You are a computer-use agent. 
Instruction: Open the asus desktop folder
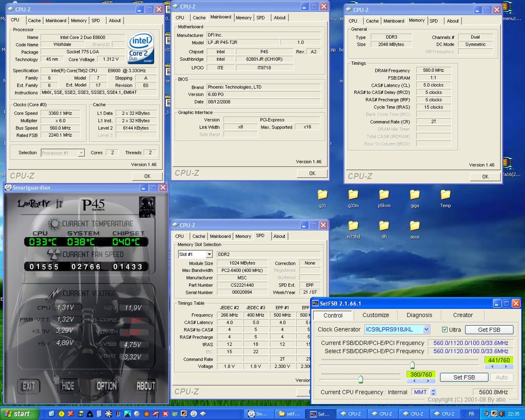[x=414, y=226]
